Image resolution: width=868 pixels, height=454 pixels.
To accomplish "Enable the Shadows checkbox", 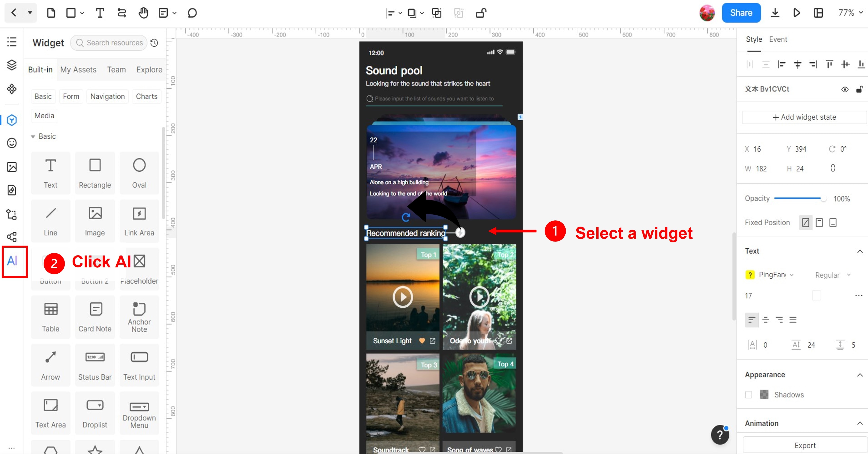I will point(748,395).
